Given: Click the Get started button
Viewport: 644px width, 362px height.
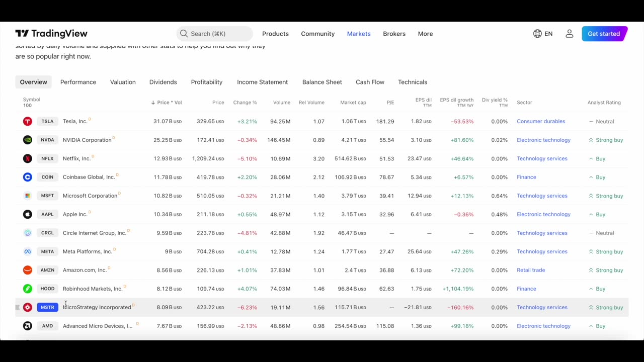Looking at the screenshot, I should pos(604,34).
